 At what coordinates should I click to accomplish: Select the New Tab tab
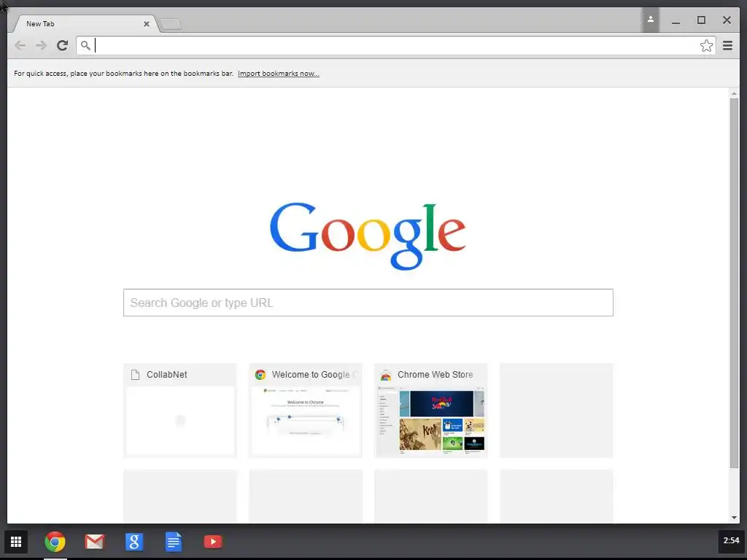85,24
